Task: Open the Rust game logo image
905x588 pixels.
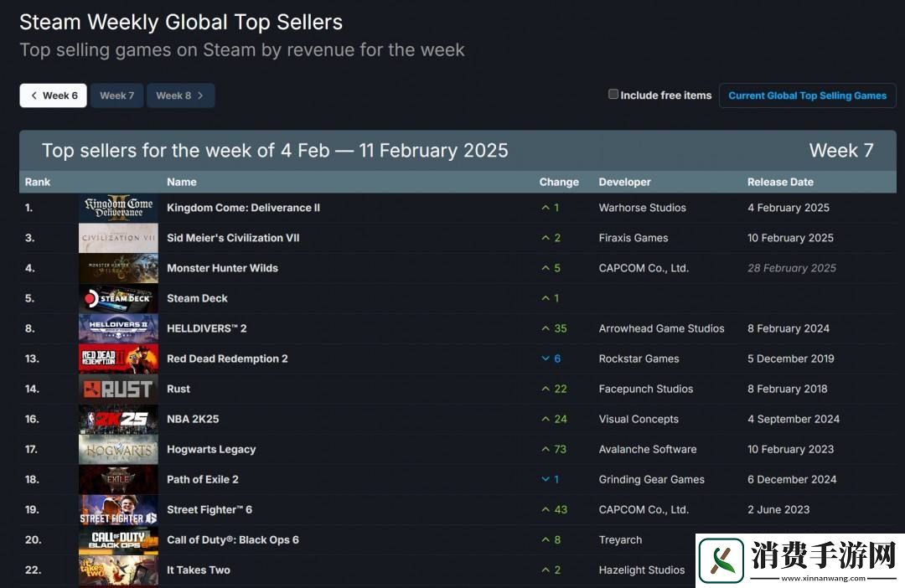Action: click(x=118, y=389)
